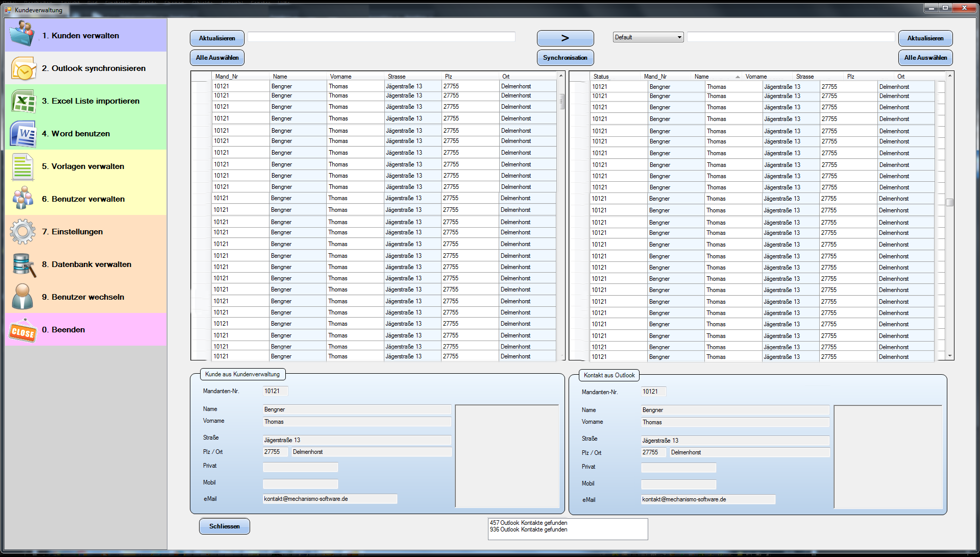This screenshot has height=557, width=980.
Task: Sort left table by Ort header
Action: [x=527, y=77]
